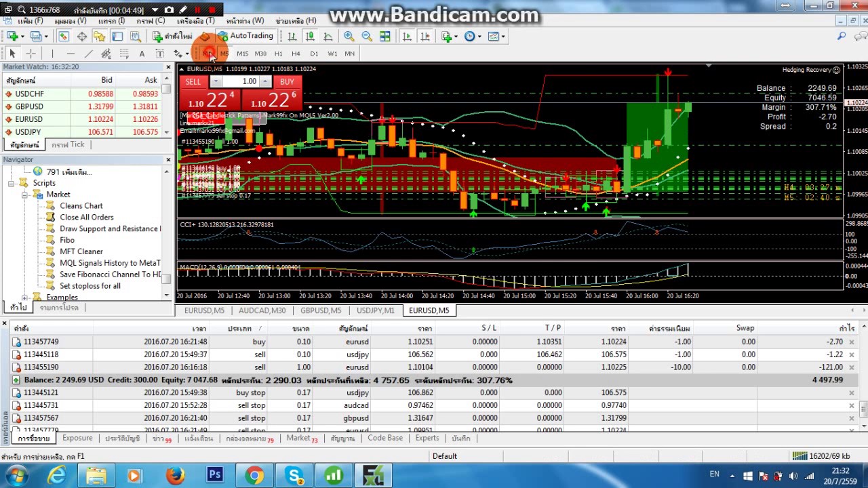This screenshot has height=488, width=868.
Task: Collapse the Market folder node
Action: click(x=25, y=195)
